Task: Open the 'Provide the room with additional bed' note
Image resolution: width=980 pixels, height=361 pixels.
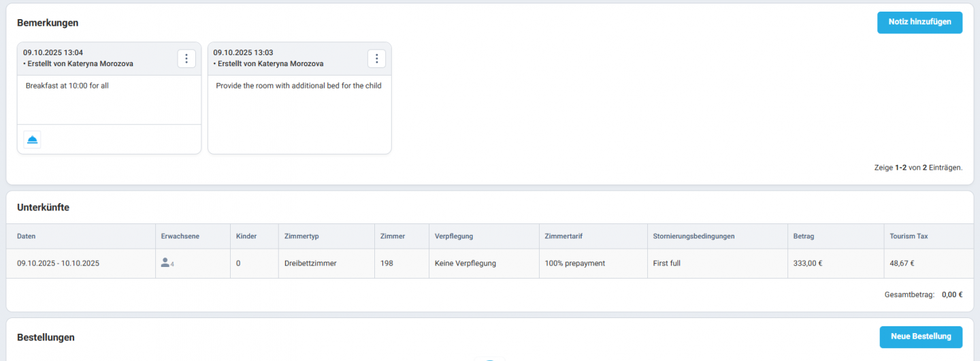Action: pos(299,86)
